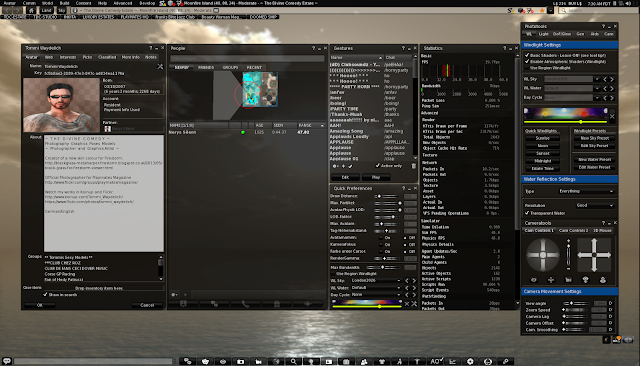Click the eye view icon in Cameratools
The image size is (640, 366).
point(533,279)
